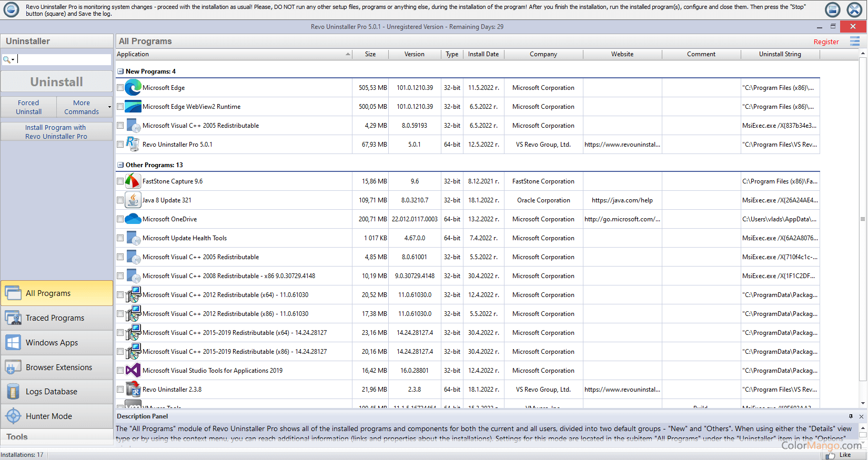The image size is (868, 460).
Task: Click the Microsoft OneDrive cloud icon
Action: pyautogui.click(x=133, y=219)
